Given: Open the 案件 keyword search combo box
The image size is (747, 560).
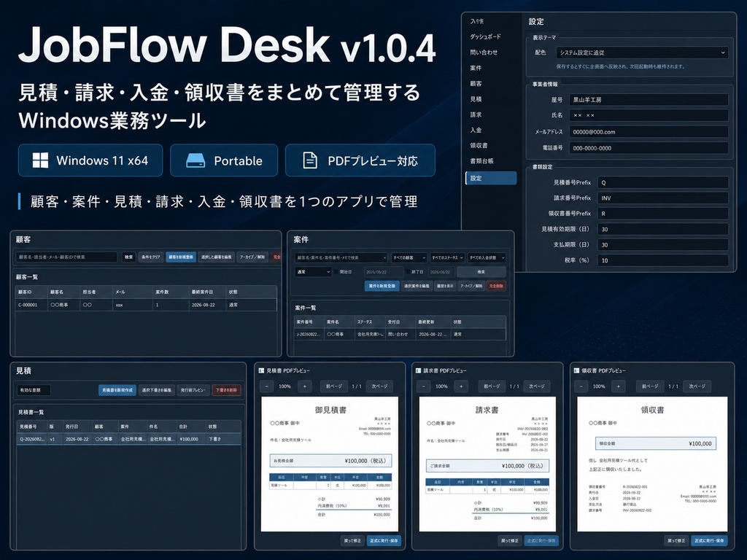Looking at the screenshot, I should 341,257.
